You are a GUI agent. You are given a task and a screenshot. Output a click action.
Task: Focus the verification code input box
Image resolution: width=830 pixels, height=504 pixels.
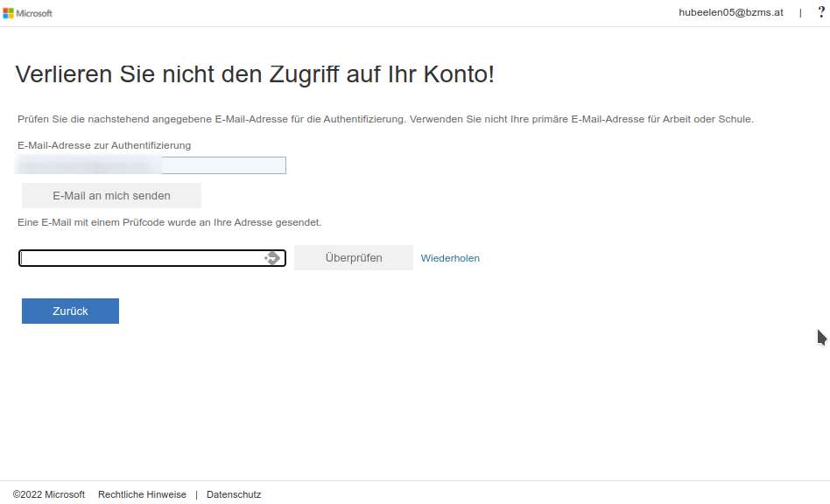tap(140, 258)
